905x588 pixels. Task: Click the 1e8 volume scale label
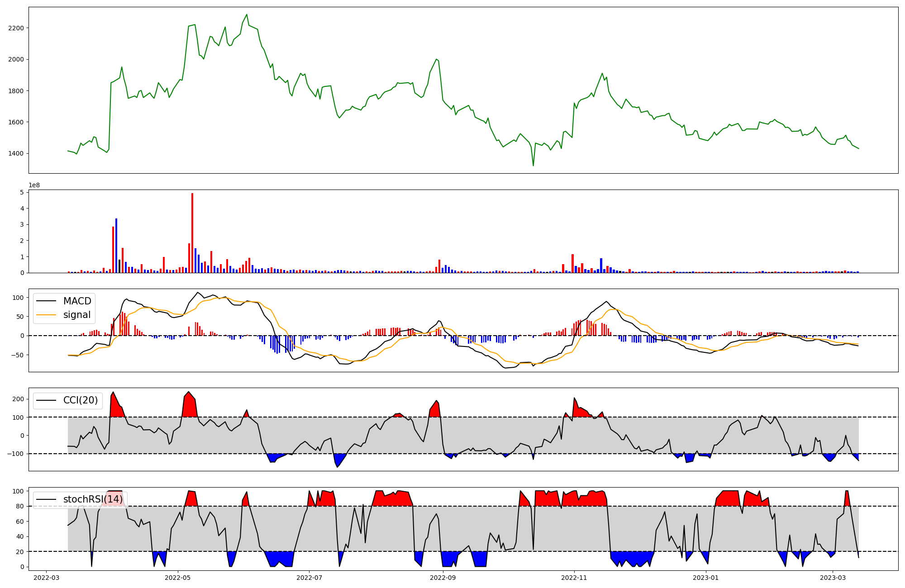pyautogui.click(x=34, y=185)
